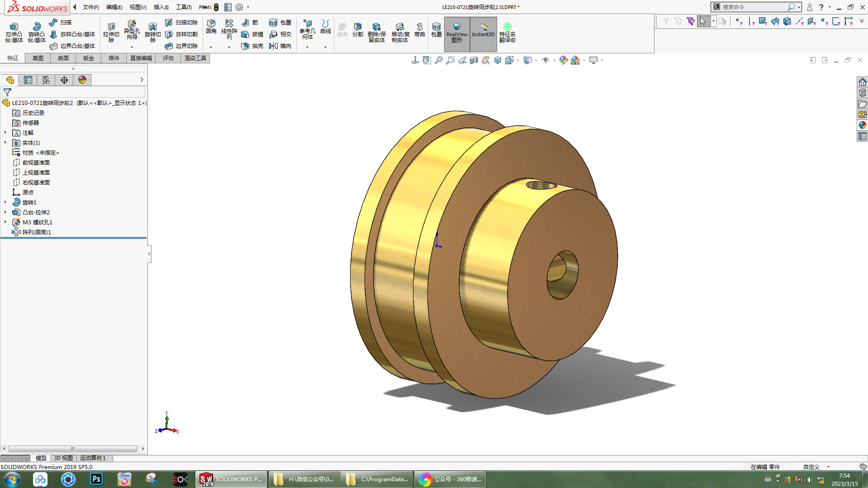Screen dimensions: 868x488
Task: Open the DisplayManager color ball tab
Action: click(x=82, y=80)
